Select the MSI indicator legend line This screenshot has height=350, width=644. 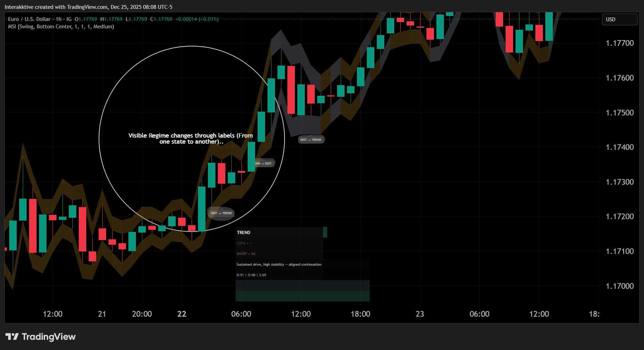[61, 27]
